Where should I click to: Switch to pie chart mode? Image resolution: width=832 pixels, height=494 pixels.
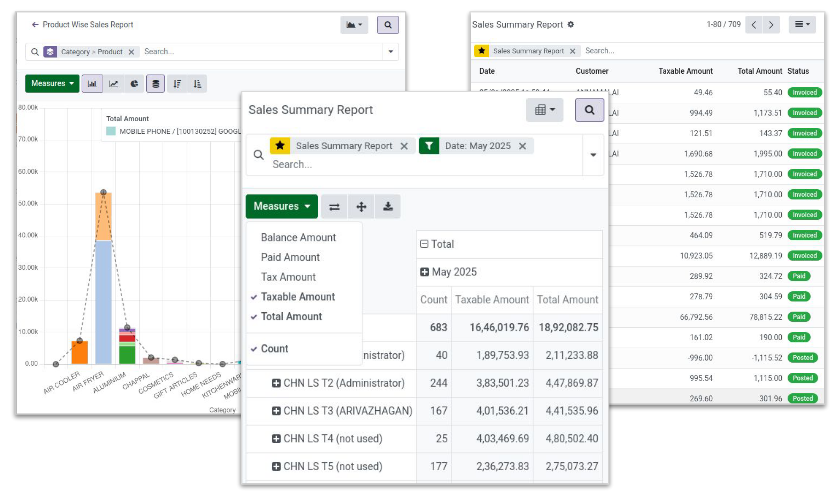coord(134,84)
